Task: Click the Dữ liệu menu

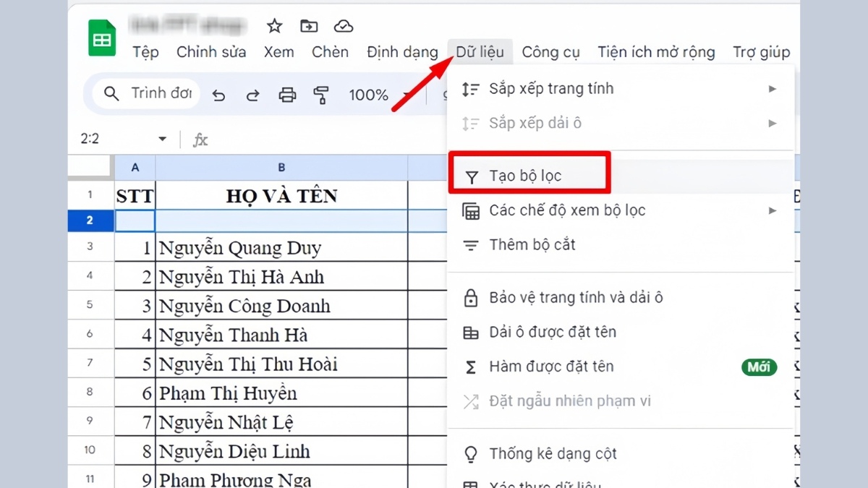Action: 480,52
